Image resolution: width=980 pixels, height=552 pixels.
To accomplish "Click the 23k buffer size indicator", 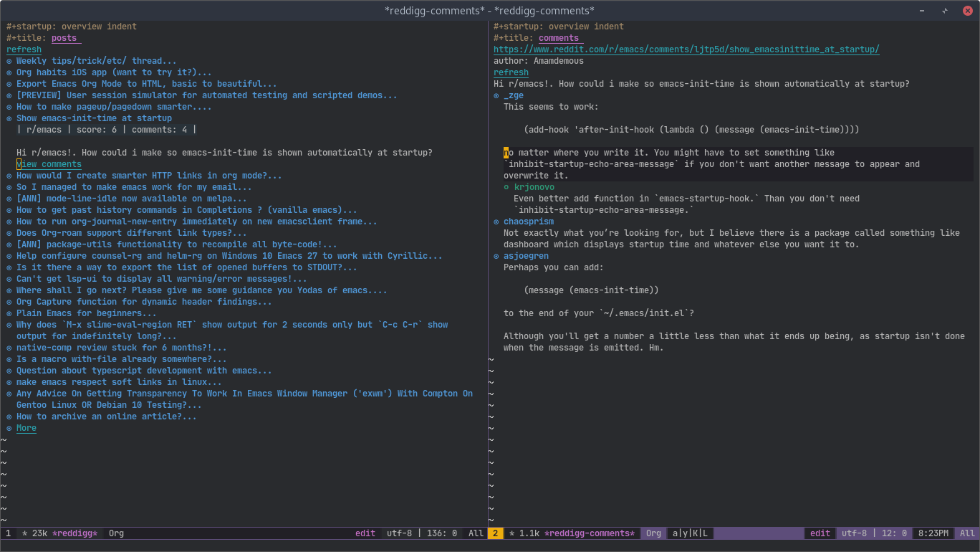I will point(40,533).
